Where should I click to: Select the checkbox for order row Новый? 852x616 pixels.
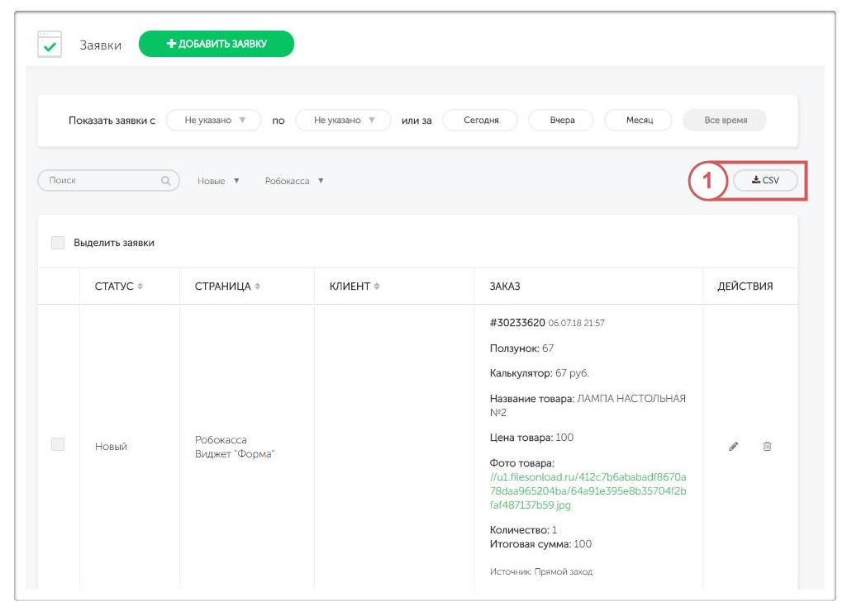click(58, 445)
